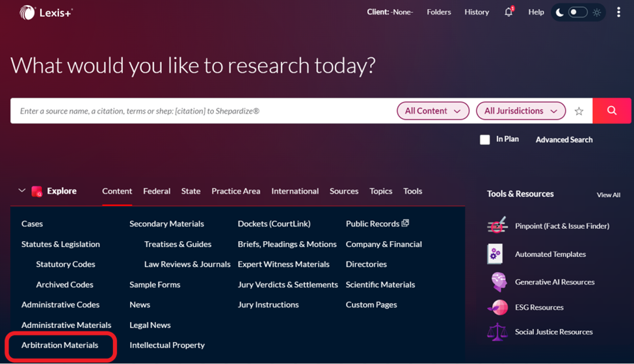This screenshot has width=634, height=364.
Task: Switch to the Sources tab
Action: coord(344,191)
